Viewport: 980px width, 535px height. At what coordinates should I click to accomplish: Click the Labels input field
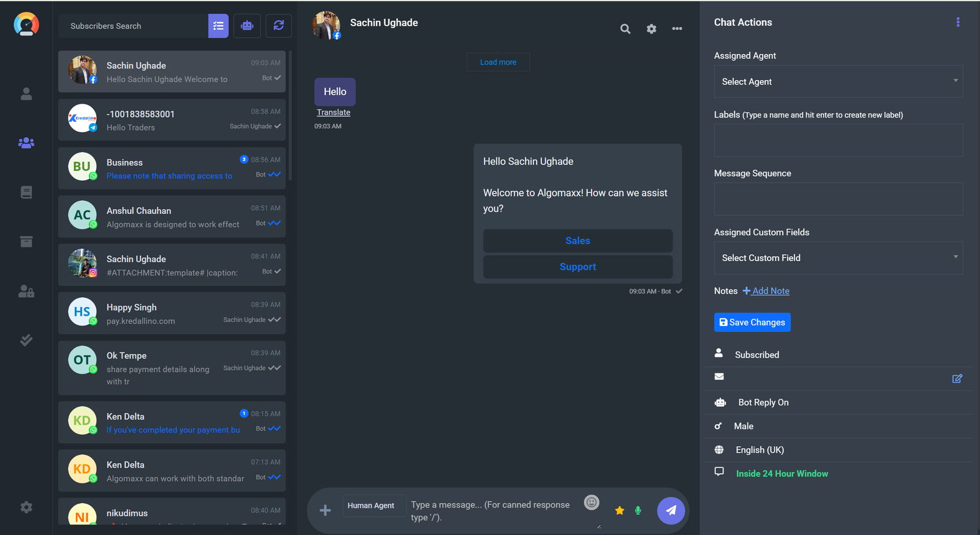coord(839,140)
